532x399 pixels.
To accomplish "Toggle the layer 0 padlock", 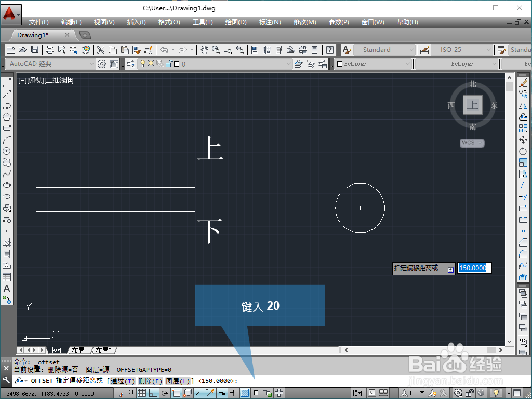I will pos(169,63).
